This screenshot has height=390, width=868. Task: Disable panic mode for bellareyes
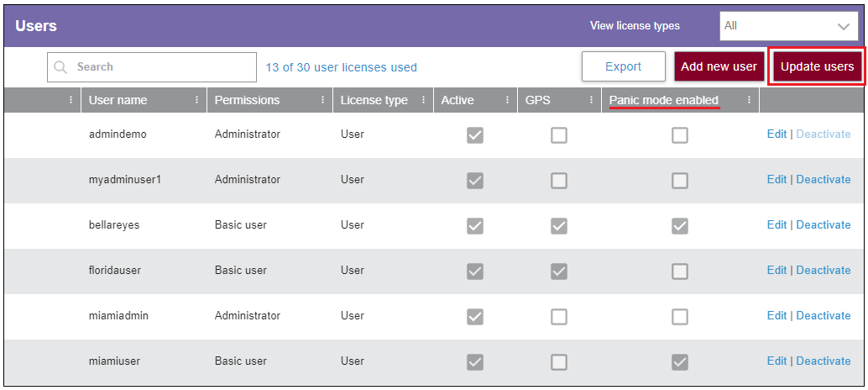[x=680, y=226]
